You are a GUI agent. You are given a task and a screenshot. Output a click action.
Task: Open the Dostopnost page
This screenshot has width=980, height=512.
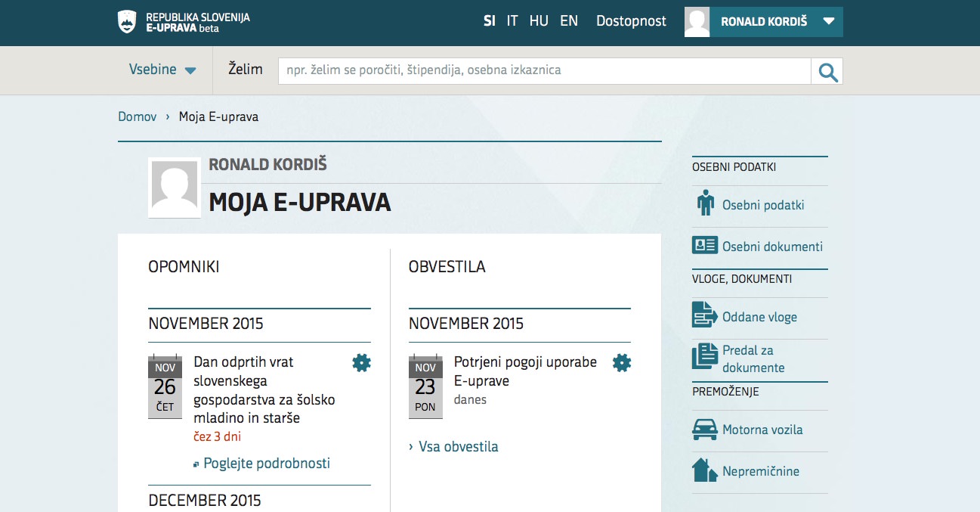(631, 21)
